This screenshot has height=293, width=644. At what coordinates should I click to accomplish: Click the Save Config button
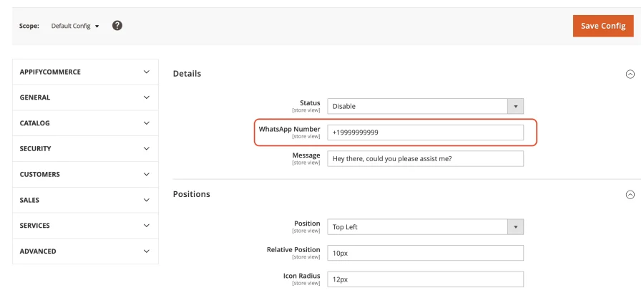click(x=603, y=26)
